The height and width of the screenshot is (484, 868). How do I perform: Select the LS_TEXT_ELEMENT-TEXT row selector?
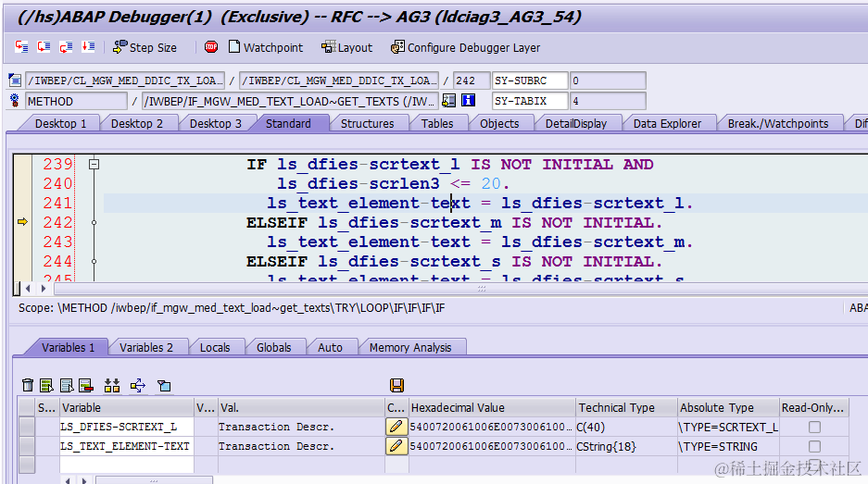coord(27,446)
